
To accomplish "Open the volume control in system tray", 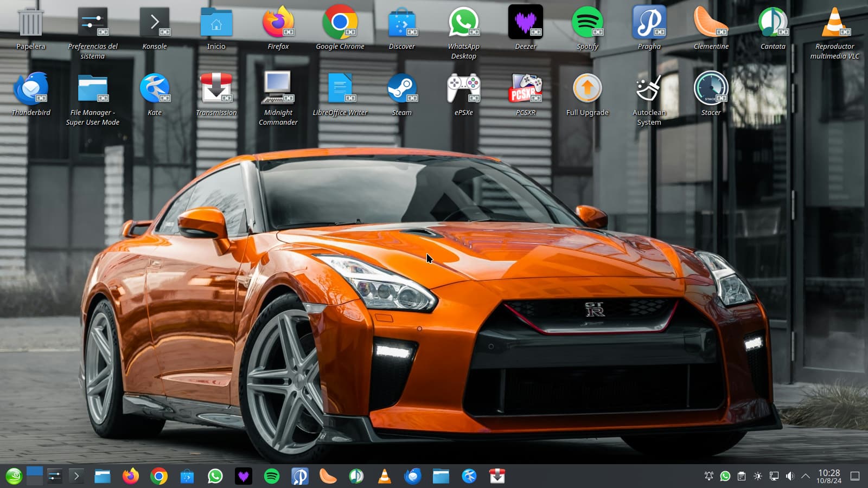I will click(x=790, y=476).
